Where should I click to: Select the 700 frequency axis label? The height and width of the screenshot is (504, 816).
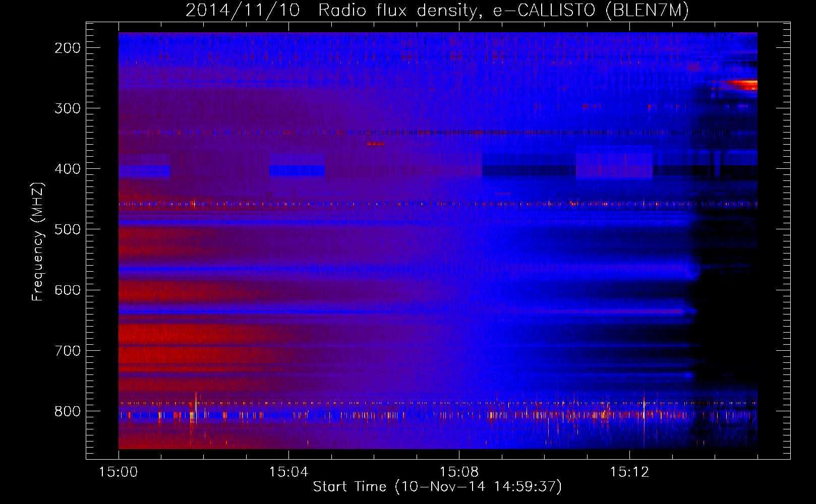(67, 350)
